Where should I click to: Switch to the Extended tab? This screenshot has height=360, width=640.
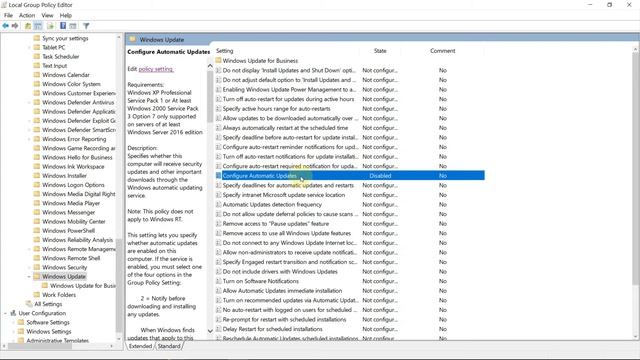point(140,346)
